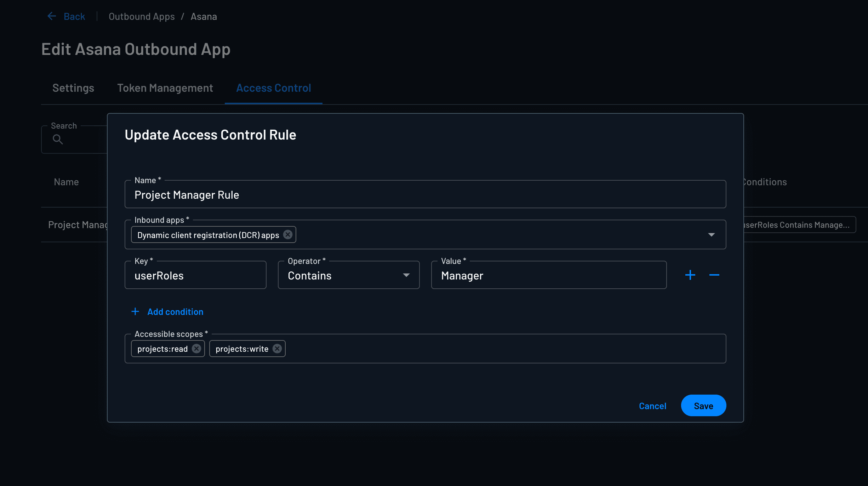Click the Conditions column header

pos(765,182)
